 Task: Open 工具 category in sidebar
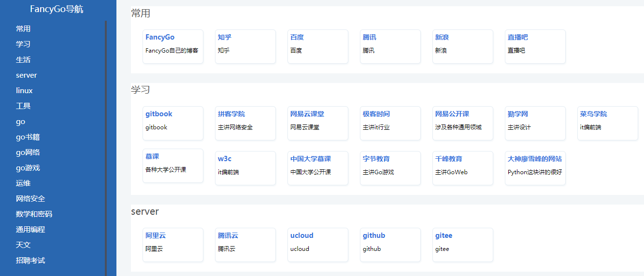pyautogui.click(x=23, y=106)
